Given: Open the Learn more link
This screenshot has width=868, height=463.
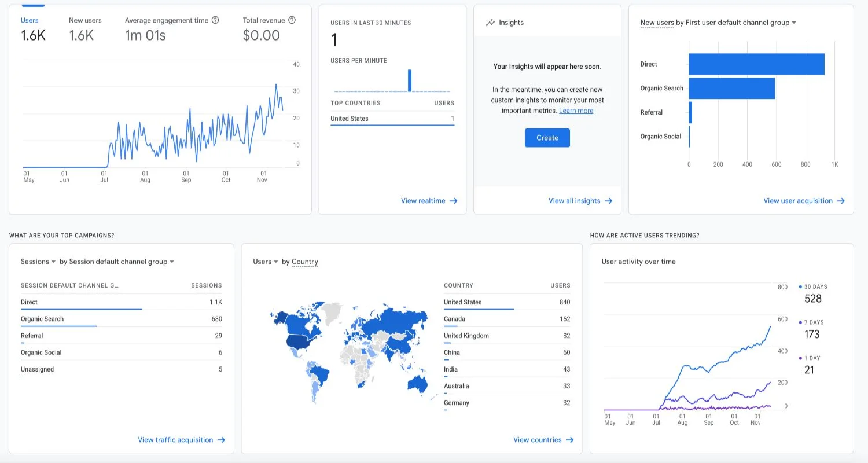Looking at the screenshot, I should click(576, 111).
